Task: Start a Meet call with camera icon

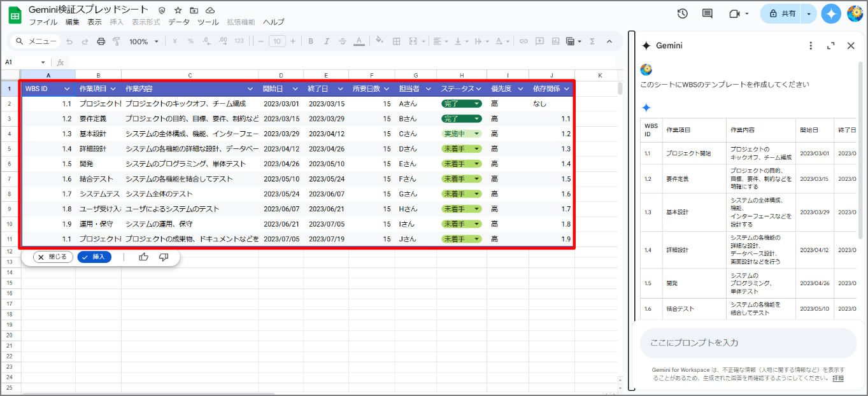Action: (734, 13)
